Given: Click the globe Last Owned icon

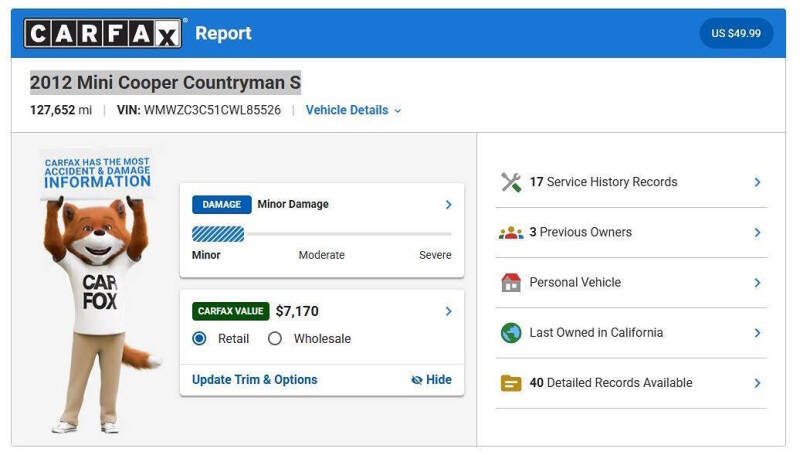Looking at the screenshot, I should (x=511, y=333).
